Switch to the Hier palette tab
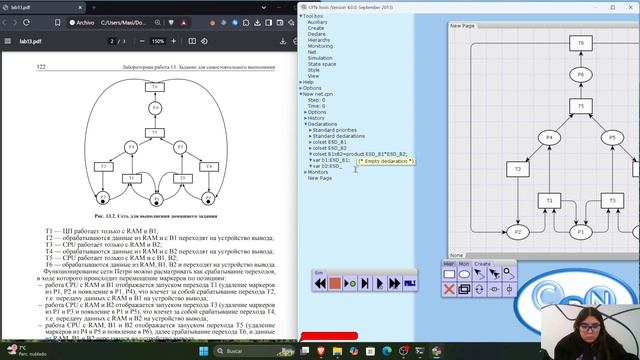The height and width of the screenshot is (360, 640). [x=449, y=264]
